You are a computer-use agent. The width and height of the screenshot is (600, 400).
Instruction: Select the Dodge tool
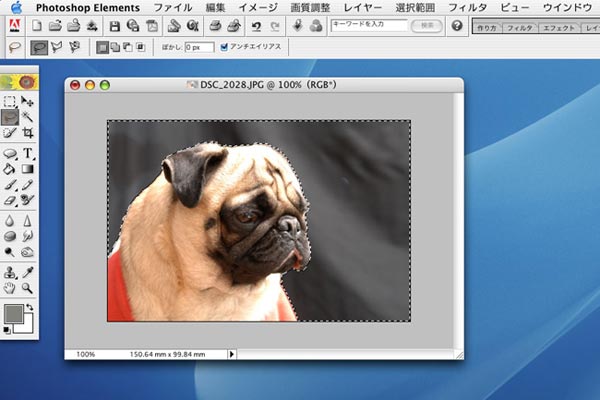click(10, 252)
